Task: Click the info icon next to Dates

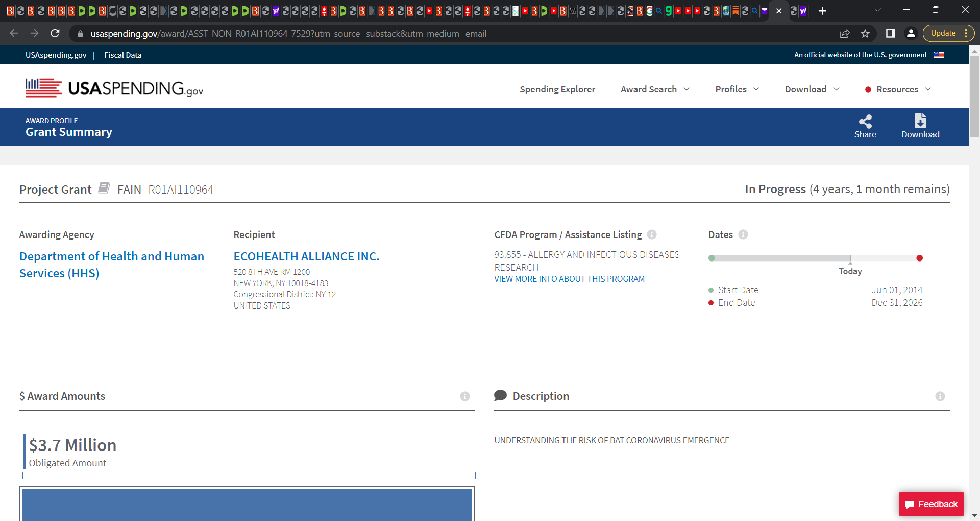Action: pos(743,234)
